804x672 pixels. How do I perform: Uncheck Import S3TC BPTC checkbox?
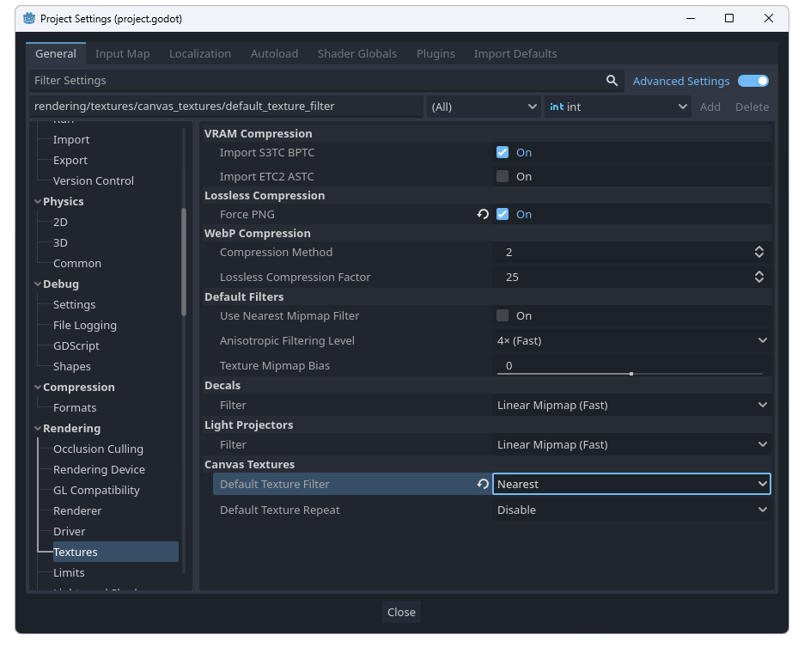point(502,152)
